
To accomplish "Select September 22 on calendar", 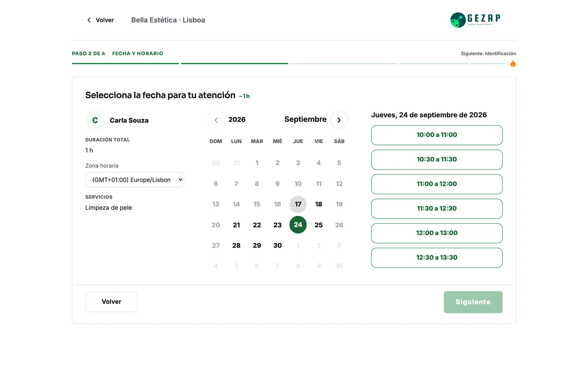I will (257, 225).
